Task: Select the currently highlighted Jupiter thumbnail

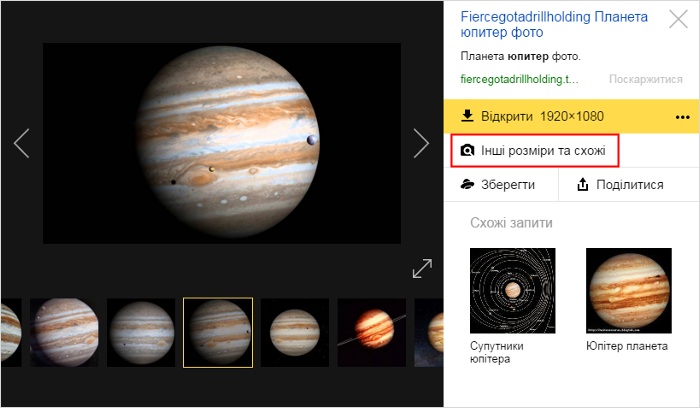Action: click(218, 333)
